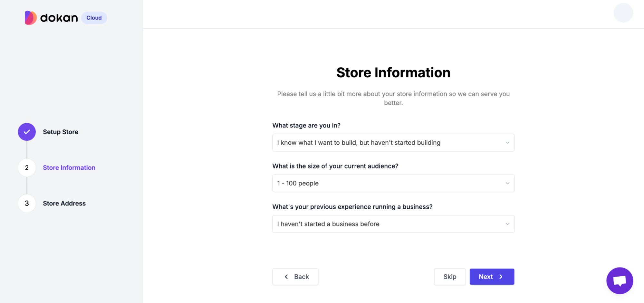Go to the Setup Store step label

[61, 132]
